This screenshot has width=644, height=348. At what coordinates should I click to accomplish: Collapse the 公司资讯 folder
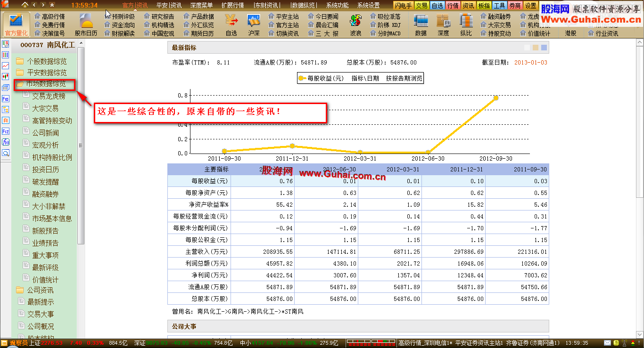click(35, 290)
